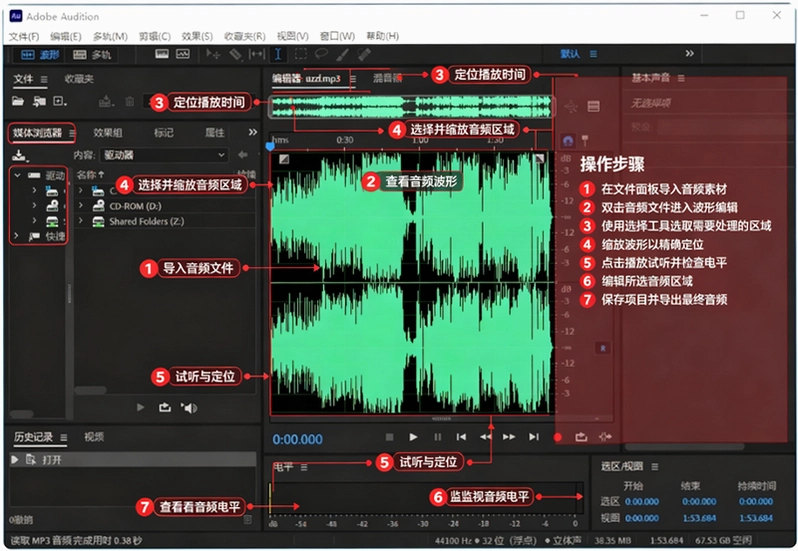Select the Lasso Selection tool
Screen dimensions: 798x551
coord(321,54)
